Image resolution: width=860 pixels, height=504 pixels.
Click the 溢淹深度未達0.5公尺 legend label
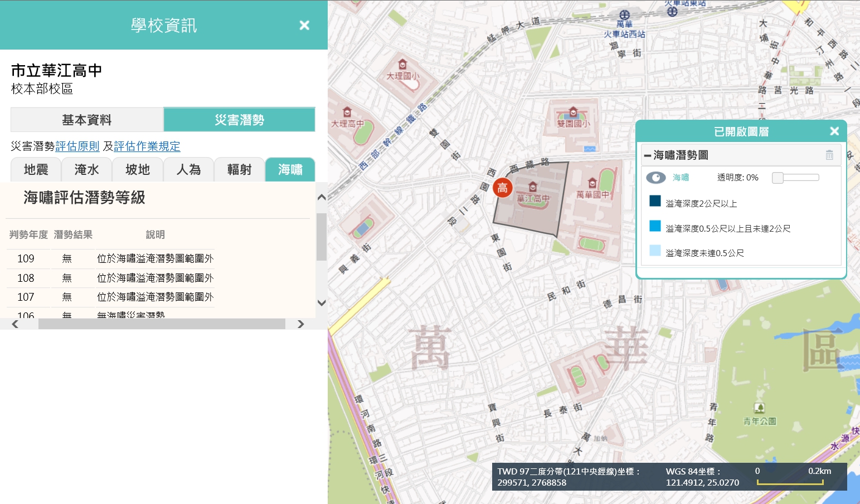704,253
